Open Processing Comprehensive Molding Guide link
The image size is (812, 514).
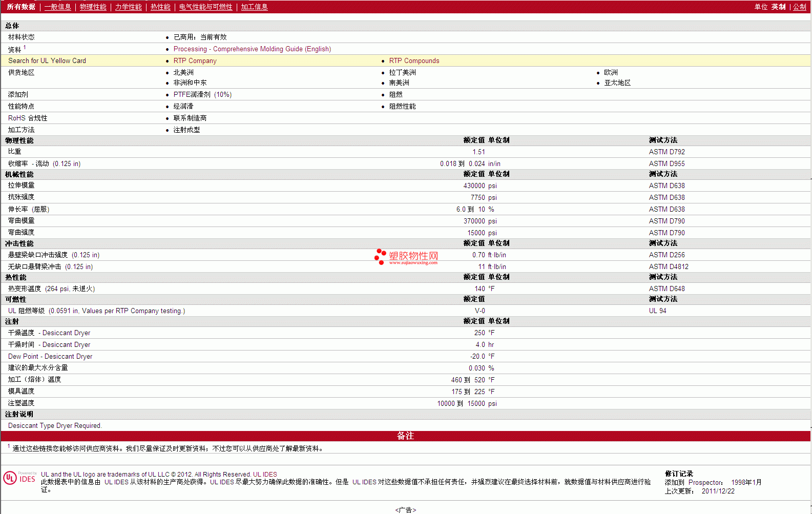click(252, 49)
